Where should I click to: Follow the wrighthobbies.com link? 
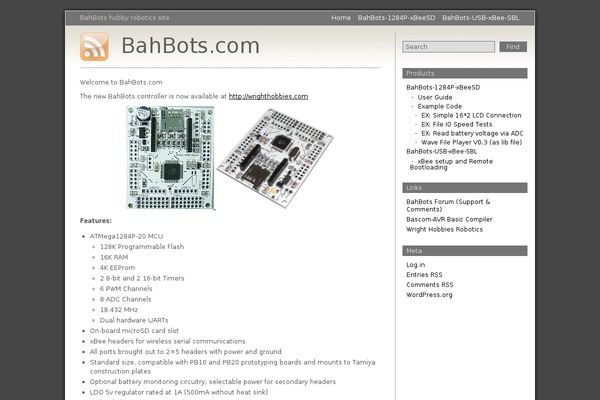point(268,96)
